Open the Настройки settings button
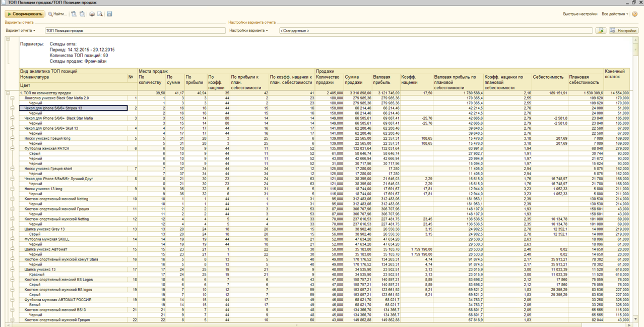 (x=623, y=31)
